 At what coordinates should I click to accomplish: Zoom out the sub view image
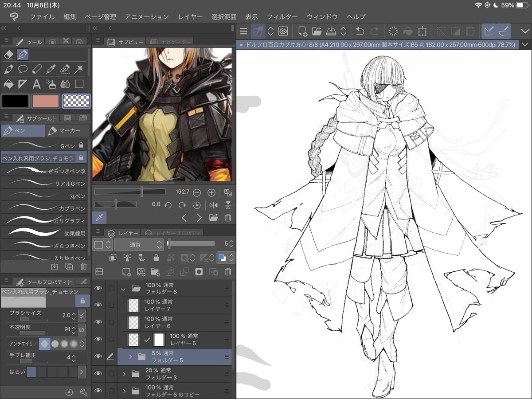point(197,193)
